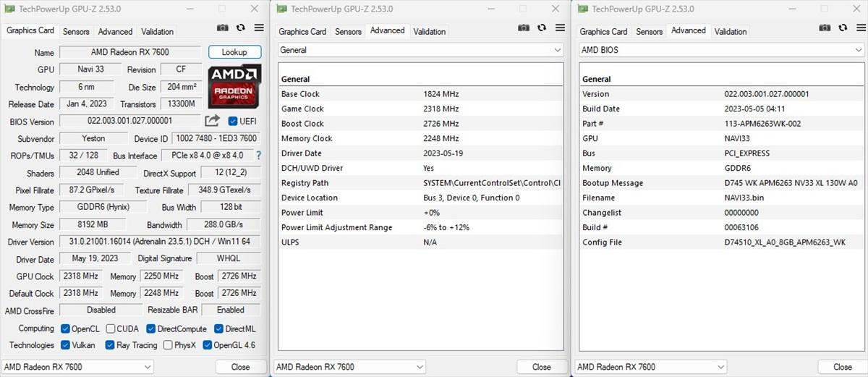Screen dimensions: 868x377
Task: Toggle the DirectCompute checkbox
Action: 150,329
